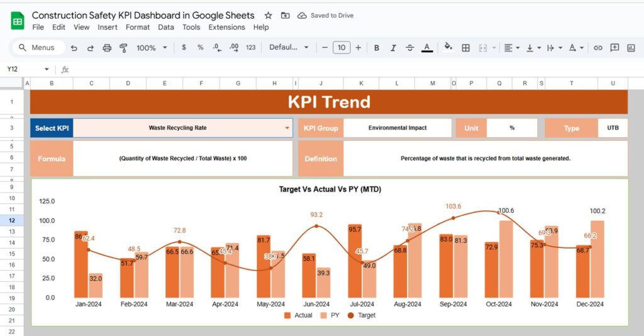
Task: Open the Extensions menu
Action: [x=226, y=27]
